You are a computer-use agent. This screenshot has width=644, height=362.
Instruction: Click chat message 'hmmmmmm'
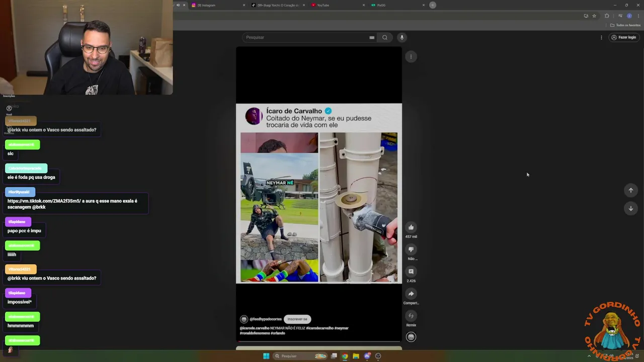[x=21, y=326]
